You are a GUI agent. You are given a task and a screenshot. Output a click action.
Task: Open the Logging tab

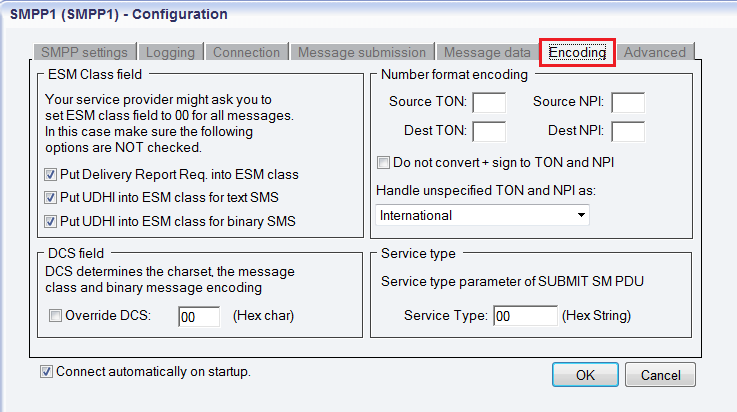(x=170, y=52)
